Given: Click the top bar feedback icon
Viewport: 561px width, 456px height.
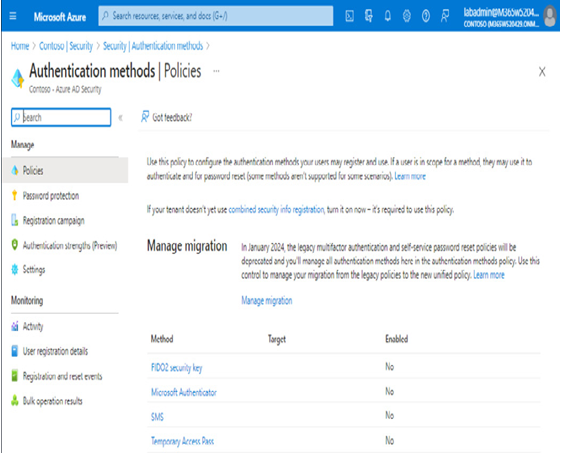Looking at the screenshot, I should pos(445,16).
